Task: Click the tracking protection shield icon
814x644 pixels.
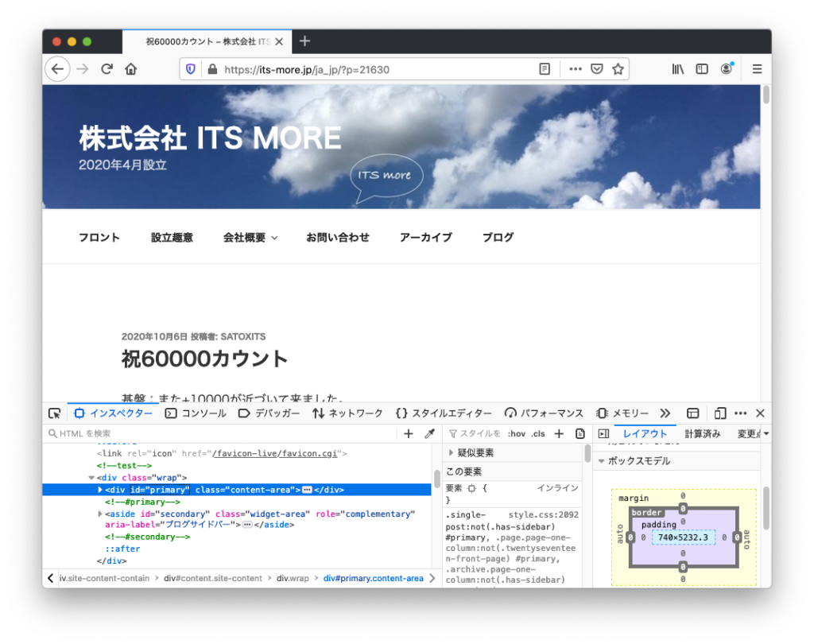Action: click(191, 69)
